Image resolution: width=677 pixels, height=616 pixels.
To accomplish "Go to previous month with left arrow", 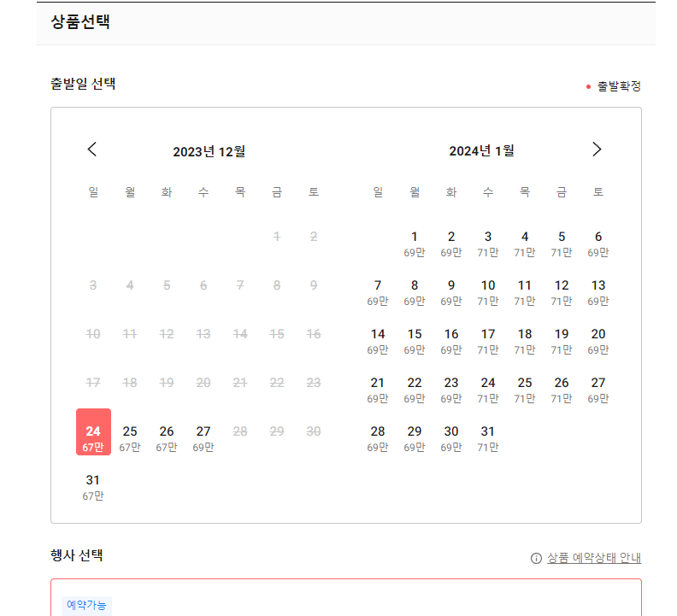I will [x=92, y=150].
